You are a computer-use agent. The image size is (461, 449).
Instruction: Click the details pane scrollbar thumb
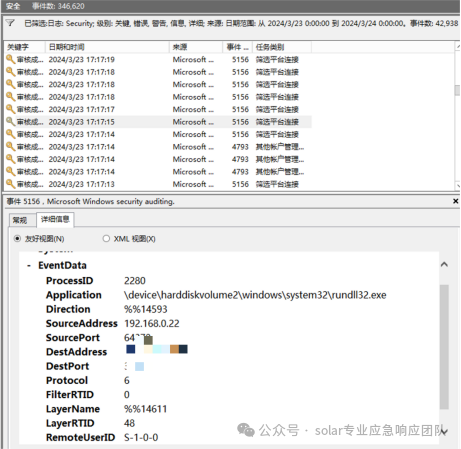coord(444,347)
